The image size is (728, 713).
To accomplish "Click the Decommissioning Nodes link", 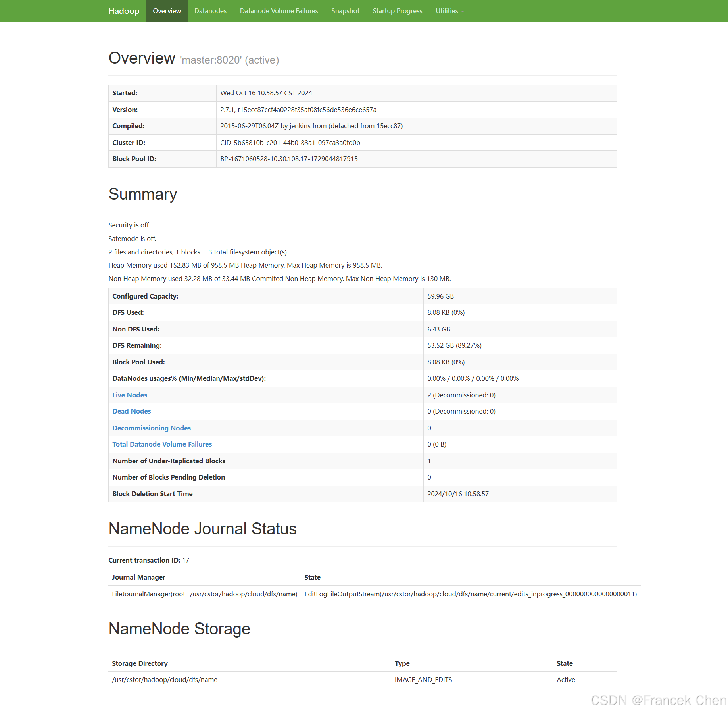I will click(x=152, y=428).
